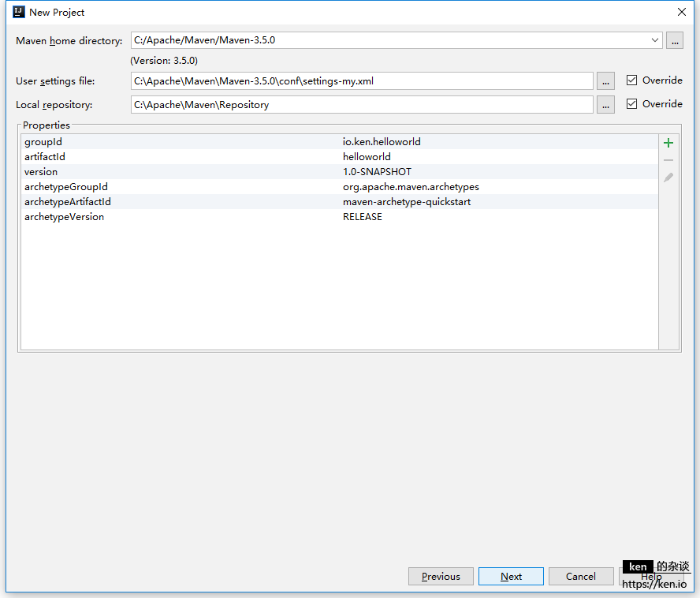Click the pencil edit-property icon

668,178
